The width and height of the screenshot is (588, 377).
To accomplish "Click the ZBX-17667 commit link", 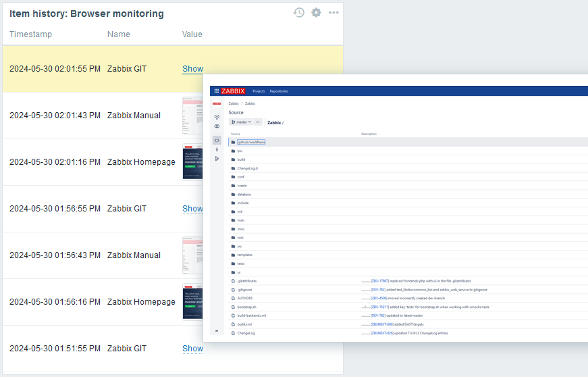I will click(379, 281).
